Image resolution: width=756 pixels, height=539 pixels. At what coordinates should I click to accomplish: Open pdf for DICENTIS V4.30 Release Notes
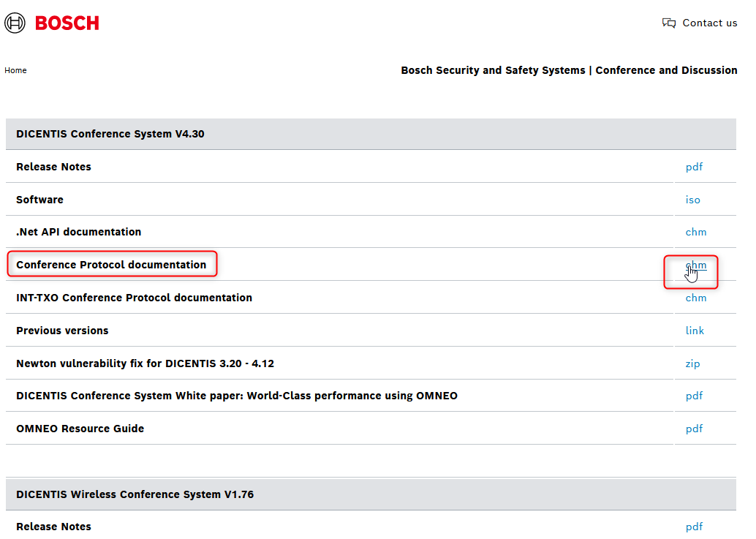tap(694, 167)
